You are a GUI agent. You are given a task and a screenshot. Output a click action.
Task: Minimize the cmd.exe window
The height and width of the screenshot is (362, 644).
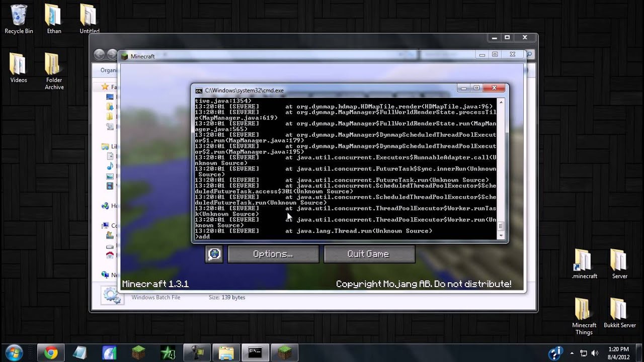[464, 87]
